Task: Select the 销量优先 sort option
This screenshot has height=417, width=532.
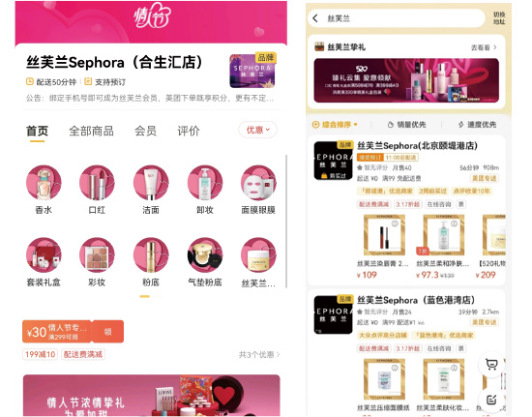Action: 407,125
